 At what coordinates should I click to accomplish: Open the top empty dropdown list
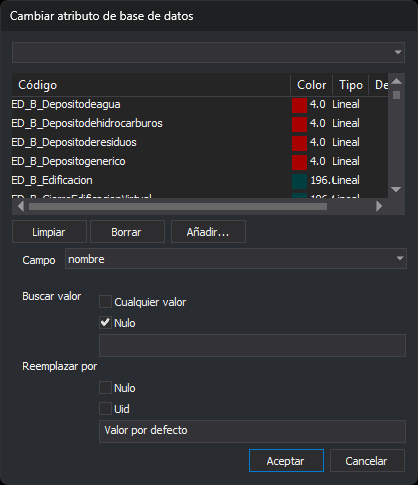(x=208, y=52)
